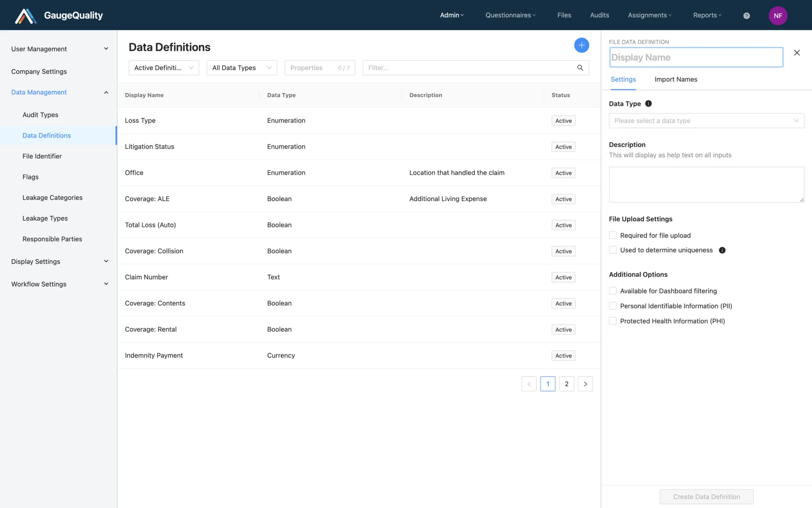Click info icon beside uniqueness option
The width and height of the screenshot is (812, 508).
pos(722,250)
